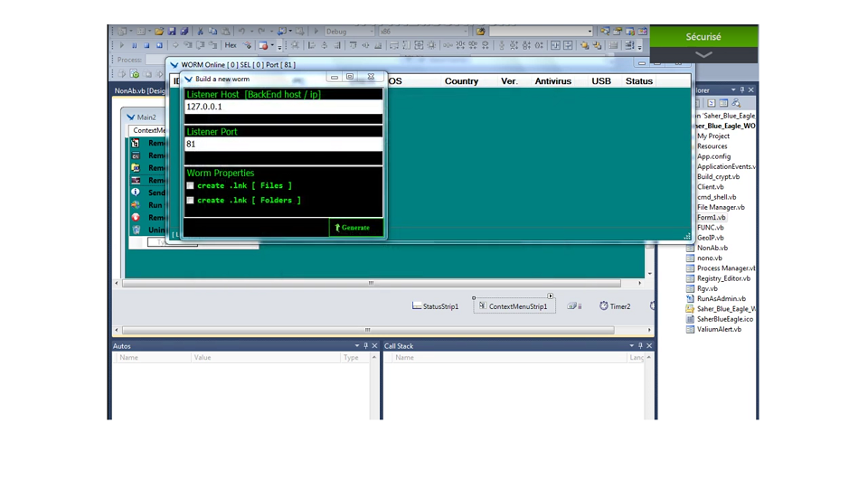Viewport: 868px width, 488px height.
Task: Click the View Class Diagram icon in Solution Explorer
Action: pyautogui.click(x=736, y=103)
